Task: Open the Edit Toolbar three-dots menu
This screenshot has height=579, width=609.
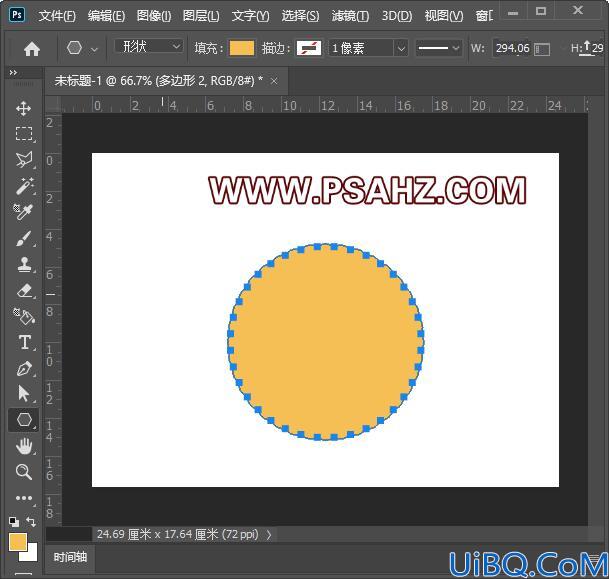Action: point(24,498)
